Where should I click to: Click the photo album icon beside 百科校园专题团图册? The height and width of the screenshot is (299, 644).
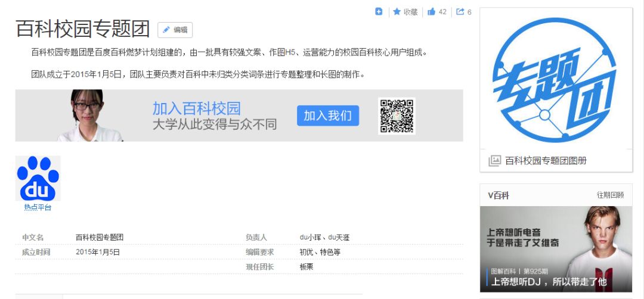[494, 161]
